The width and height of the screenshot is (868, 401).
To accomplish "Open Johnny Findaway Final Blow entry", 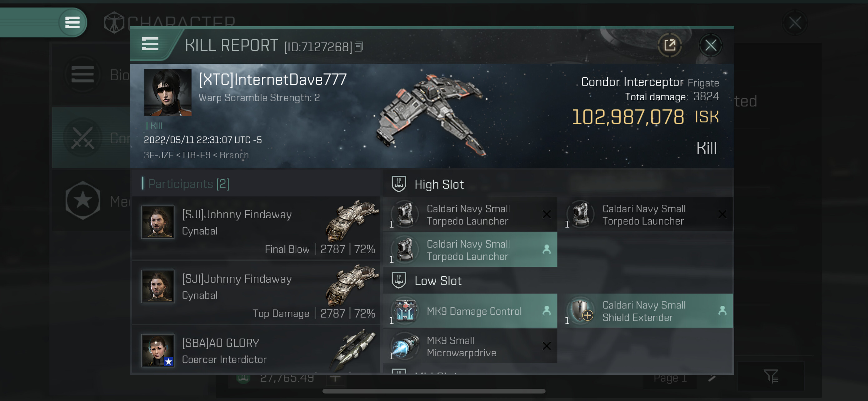I will point(256,228).
